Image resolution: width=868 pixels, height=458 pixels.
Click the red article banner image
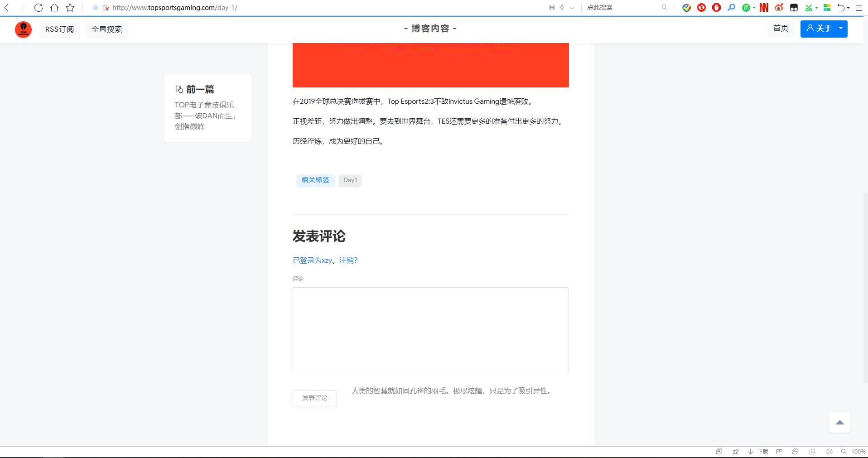430,65
